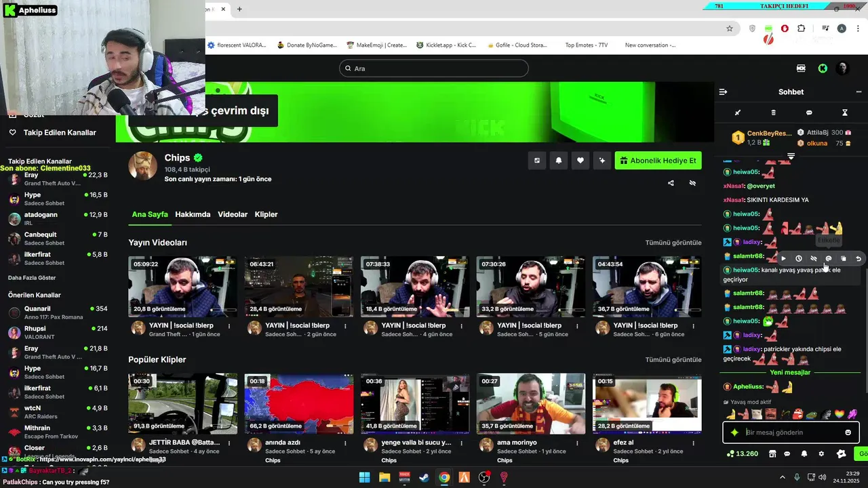Click the Etiketle mention icon on message
868x488 pixels.
tap(829, 258)
